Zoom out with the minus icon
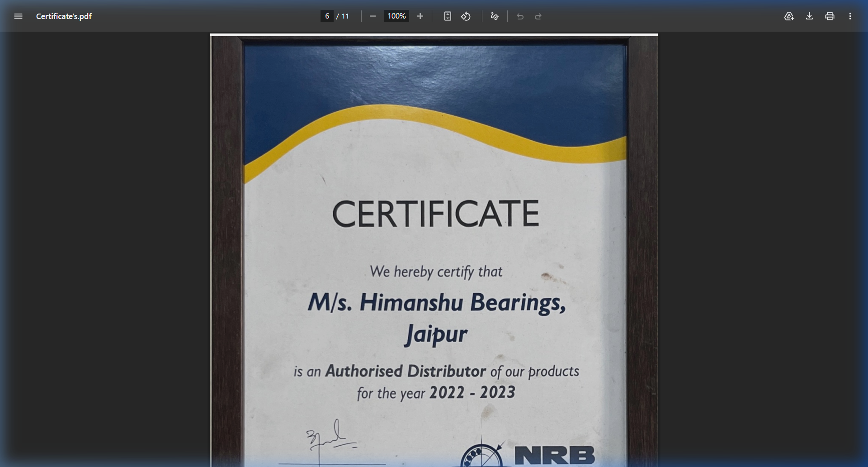868x467 pixels. point(373,16)
